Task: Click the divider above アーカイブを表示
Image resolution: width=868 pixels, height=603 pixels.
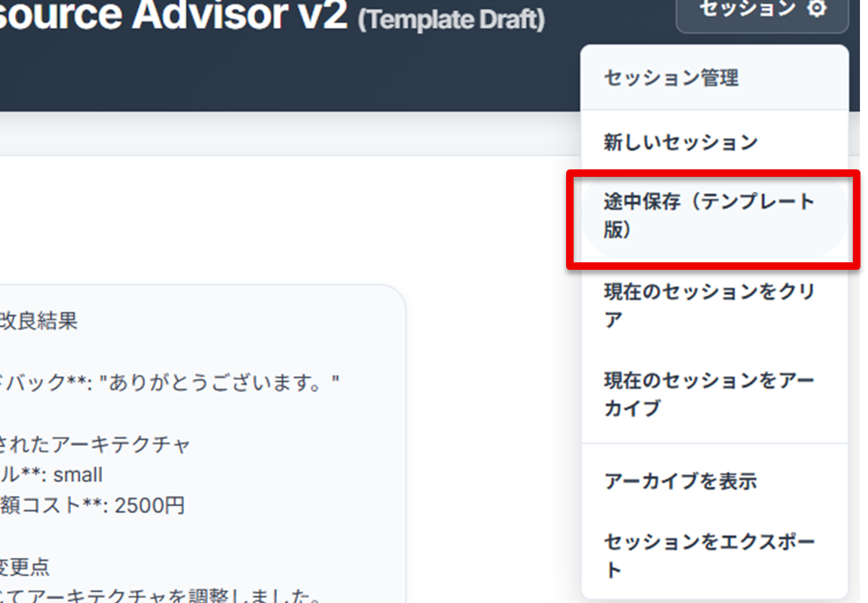Action: 714,443
